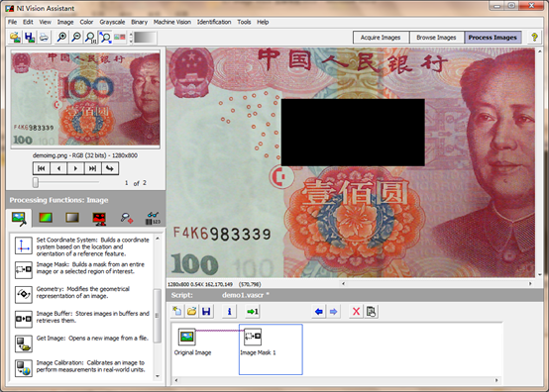The height and width of the screenshot is (392, 549).
Task: Open the Color processing functions palette
Action: pyautogui.click(x=46, y=218)
